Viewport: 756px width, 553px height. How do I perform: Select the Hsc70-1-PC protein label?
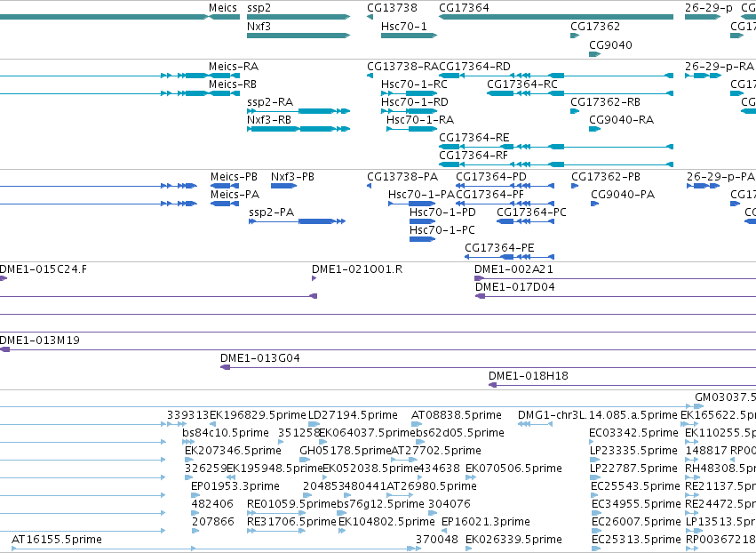click(x=442, y=230)
